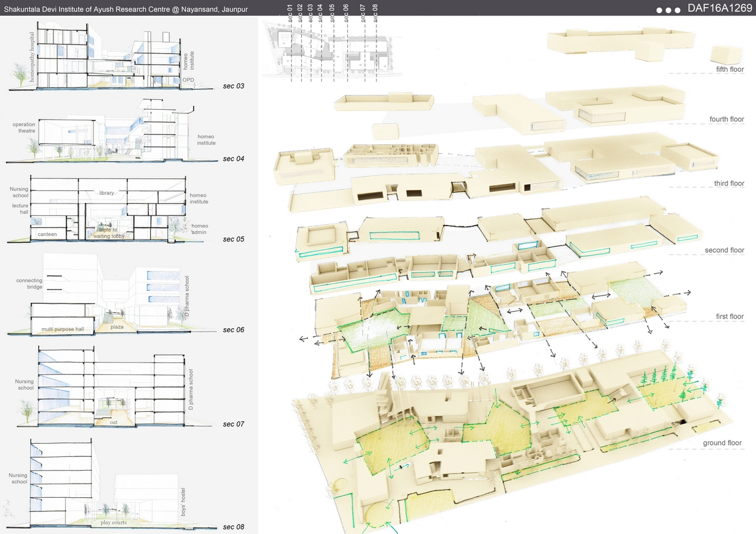Select the fourth floor label
The width and height of the screenshot is (756, 534).
[726, 119]
